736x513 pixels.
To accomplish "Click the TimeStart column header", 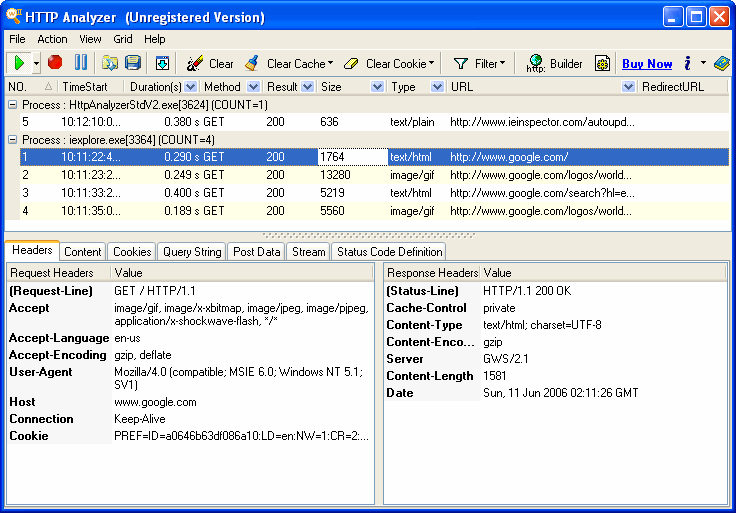I will coord(90,87).
